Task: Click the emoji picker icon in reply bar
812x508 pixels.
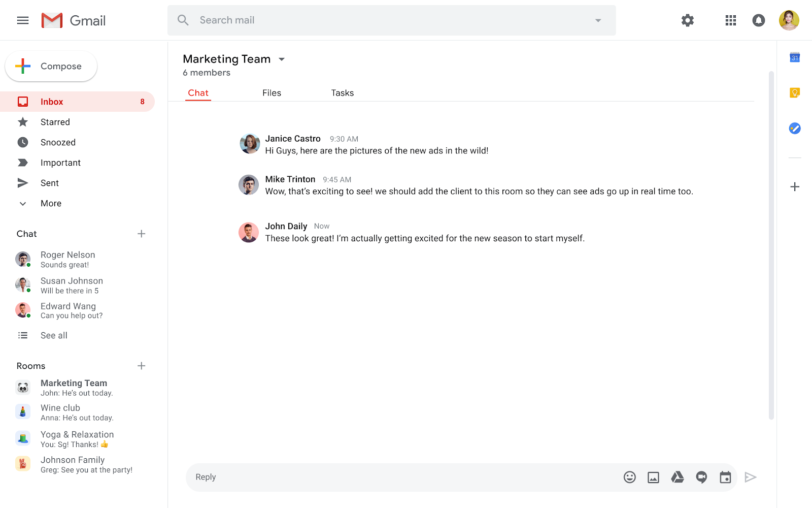Action: click(629, 477)
